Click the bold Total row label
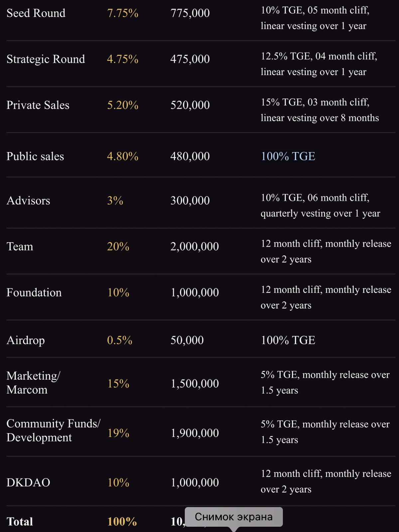 (x=20, y=522)
